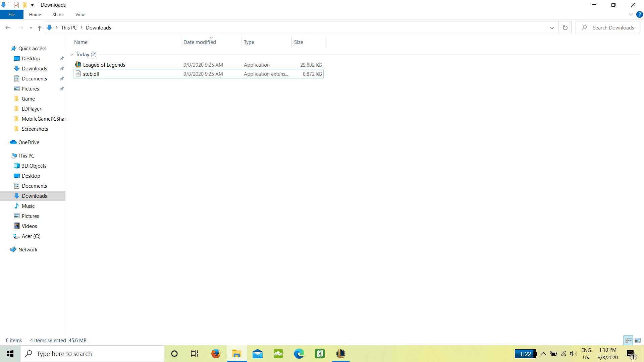Select the stub.dll file
Screen dimensions: 644x362
click(198, 74)
